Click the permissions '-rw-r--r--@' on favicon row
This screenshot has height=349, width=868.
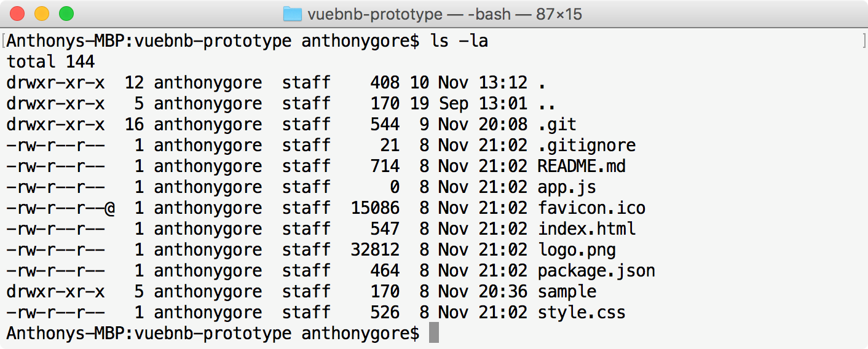point(61,208)
